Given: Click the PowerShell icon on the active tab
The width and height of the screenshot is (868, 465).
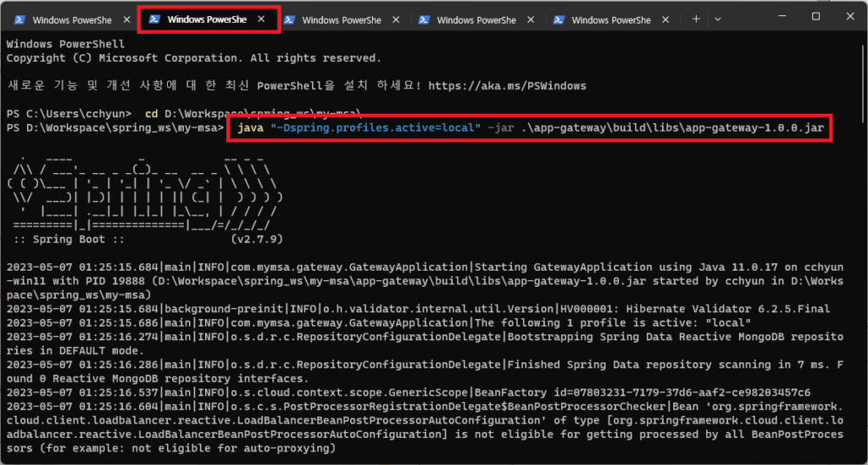Looking at the screenshot, I should [155, 20].
